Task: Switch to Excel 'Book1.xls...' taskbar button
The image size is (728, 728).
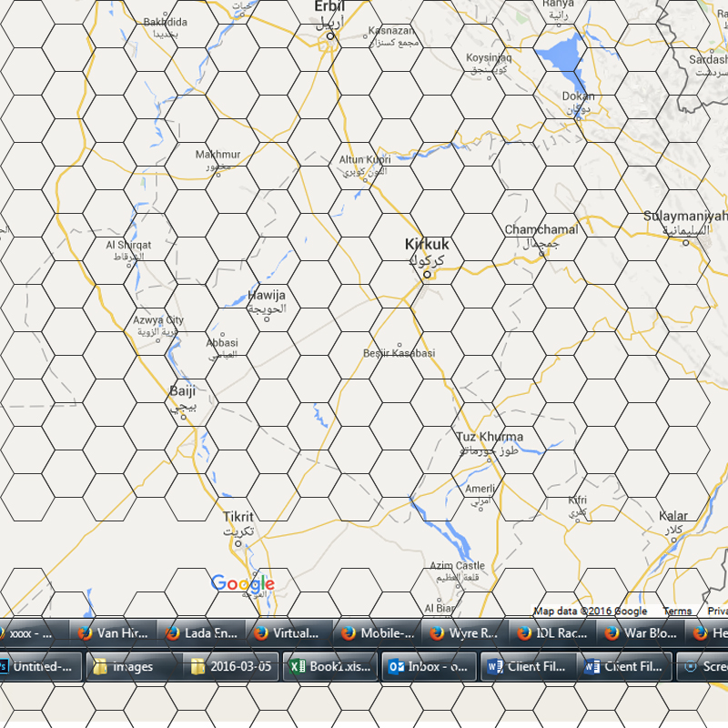Action: pyautogui.click(x=329, y=667)
